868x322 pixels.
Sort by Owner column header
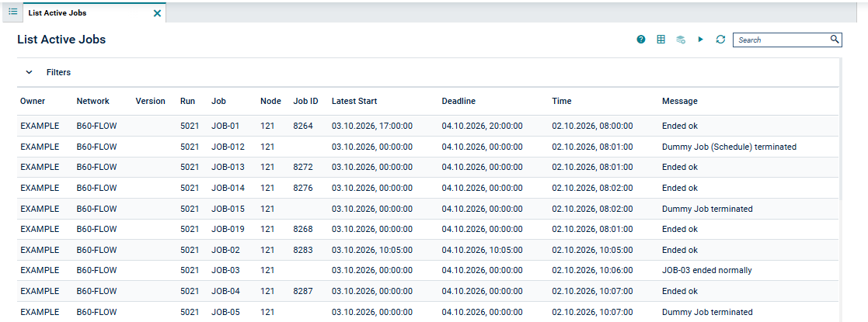[x=33, y=101]
